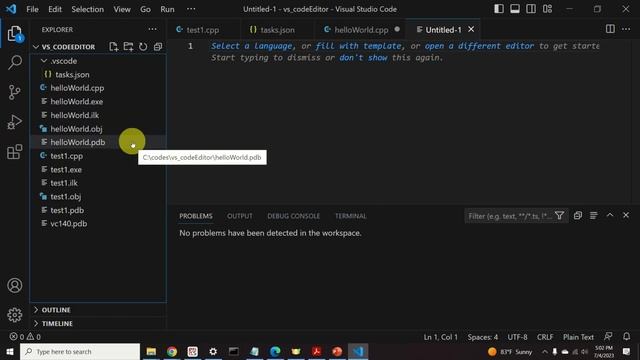
Task: Open the Explorer view in activity bar
Action: (15, 33)
